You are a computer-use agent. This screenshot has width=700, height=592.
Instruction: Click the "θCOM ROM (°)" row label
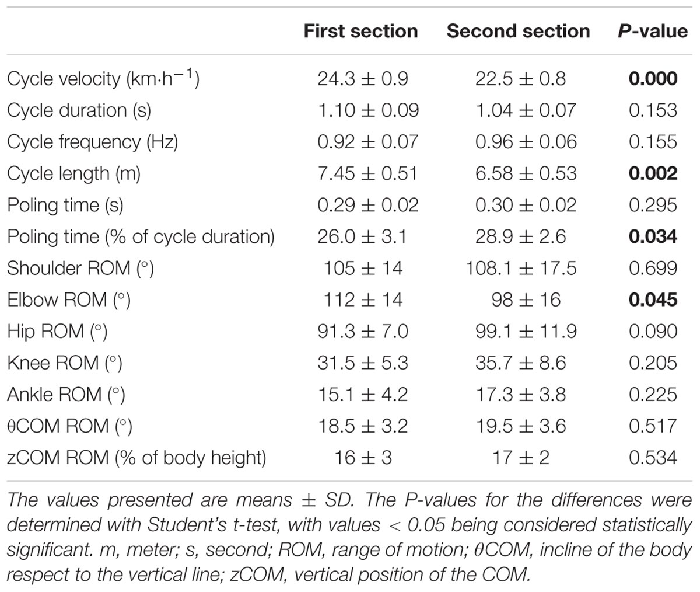coord(69,426)
